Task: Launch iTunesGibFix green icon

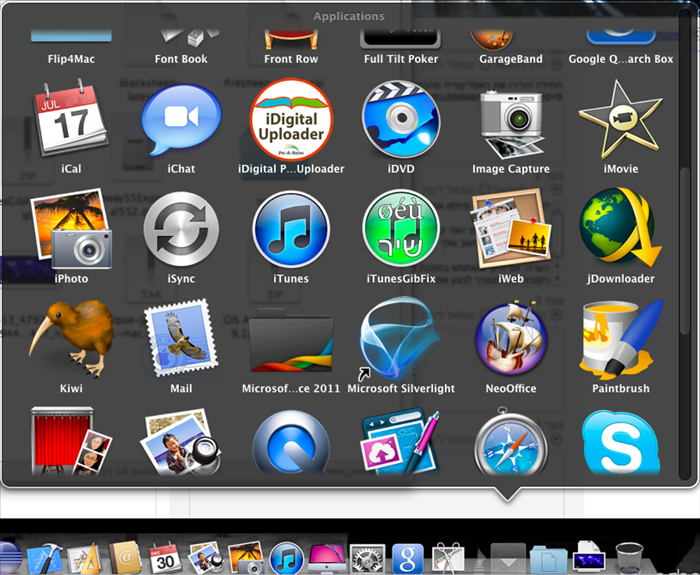Action: tap(401, 229)
